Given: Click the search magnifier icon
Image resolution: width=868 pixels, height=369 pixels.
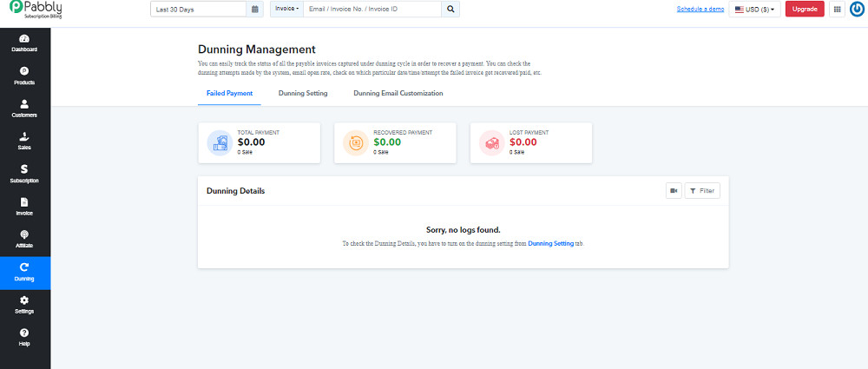Looking at the screenshot, I should tap(450, 10).
